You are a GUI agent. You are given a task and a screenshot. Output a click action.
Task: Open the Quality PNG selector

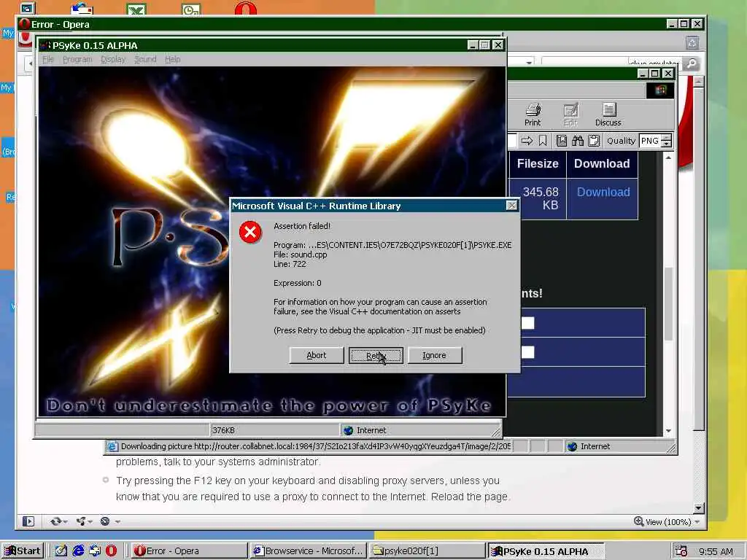point(650,141)
